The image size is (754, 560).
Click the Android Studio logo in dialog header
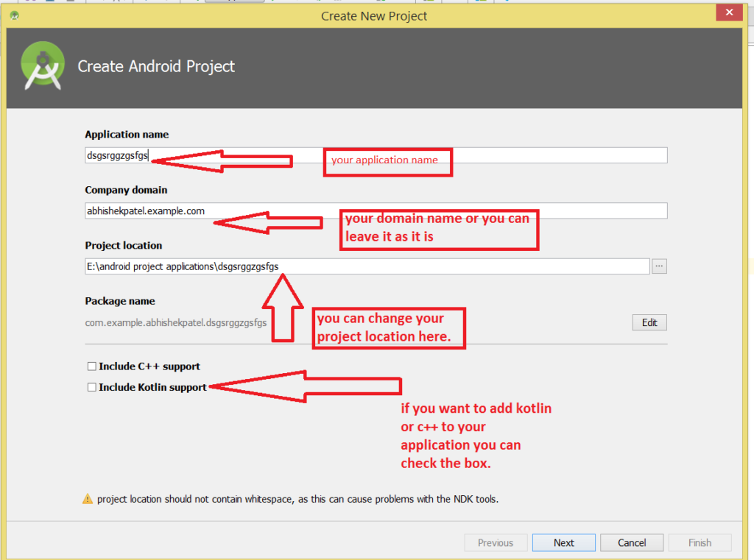pyautogui.click(x=43, y=65)
